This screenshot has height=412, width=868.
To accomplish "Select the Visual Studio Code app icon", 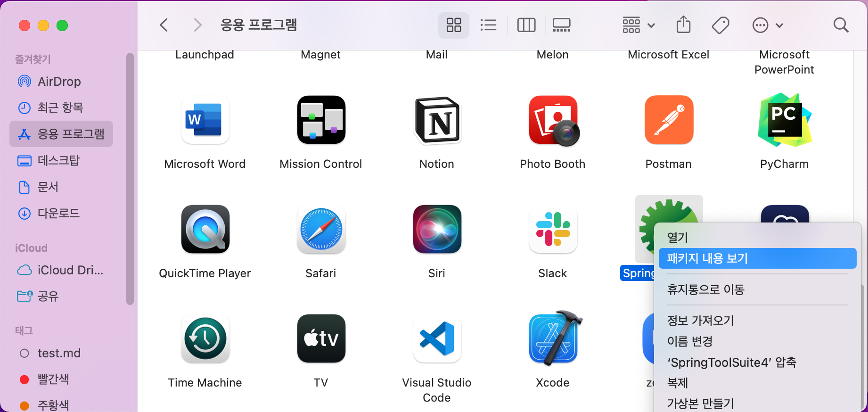I will tap(437, 338).
